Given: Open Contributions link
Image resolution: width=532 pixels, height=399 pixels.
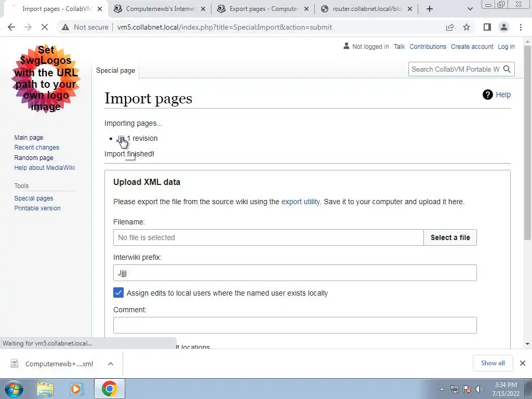Looking at the screenshot, I should click(x=428, y=46).
